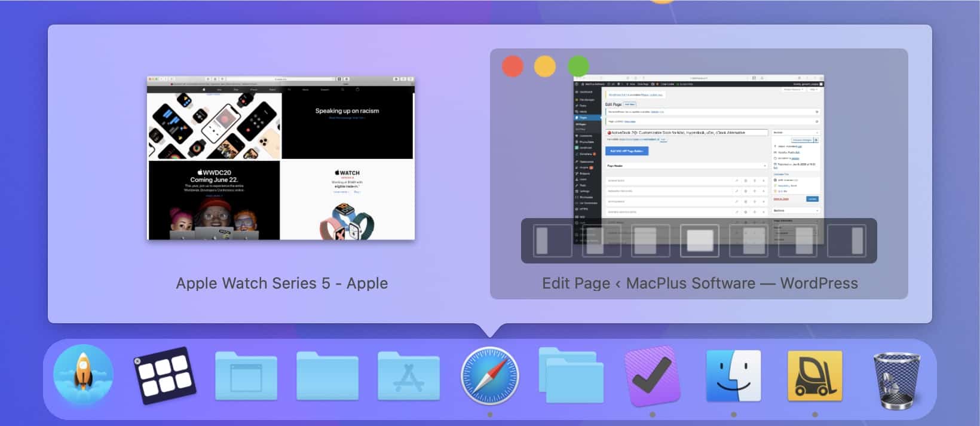The height and width of the screenshot is (426, 980).
Task: Choose the leftmost narrow-left snap layout
Action: click(552, 241)
